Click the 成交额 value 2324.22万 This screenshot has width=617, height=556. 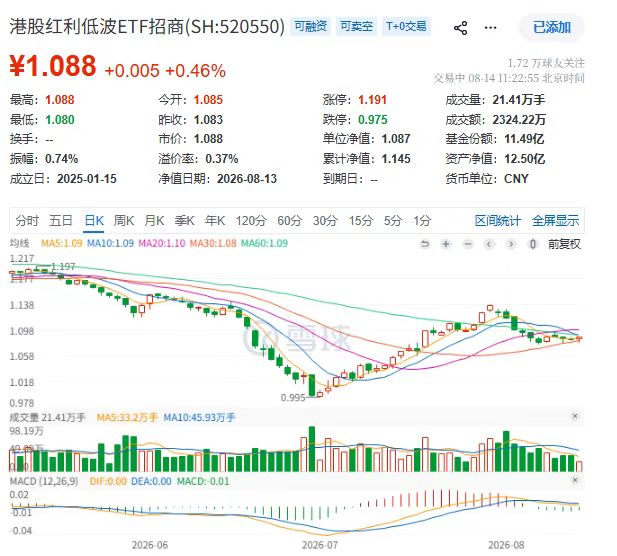[x=519, y=120]
